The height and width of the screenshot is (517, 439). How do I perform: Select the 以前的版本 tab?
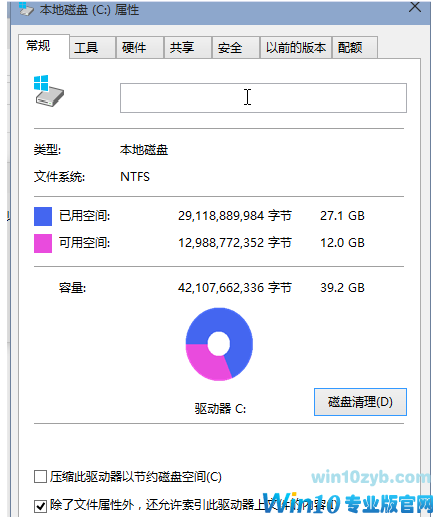coord(296,48)
